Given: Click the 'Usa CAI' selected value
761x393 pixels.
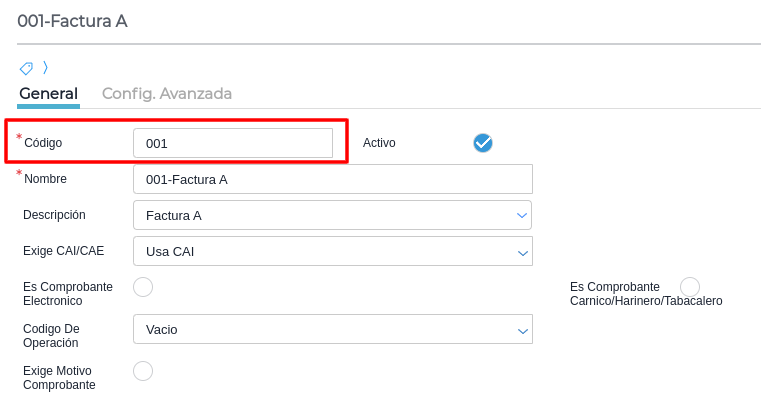Looking at the screenshot, I should tap(170, 252).
